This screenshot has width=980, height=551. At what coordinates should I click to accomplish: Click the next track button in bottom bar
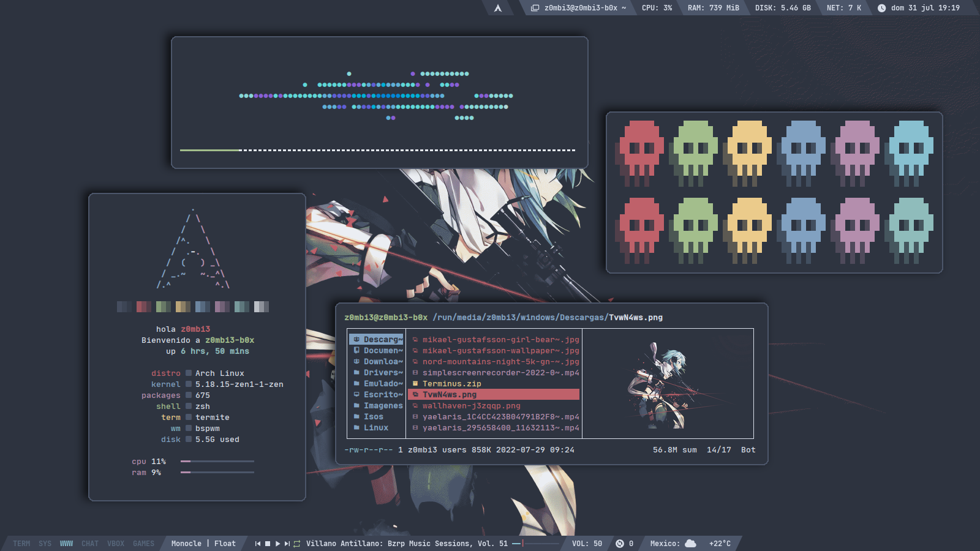click(x=287, y=544)
